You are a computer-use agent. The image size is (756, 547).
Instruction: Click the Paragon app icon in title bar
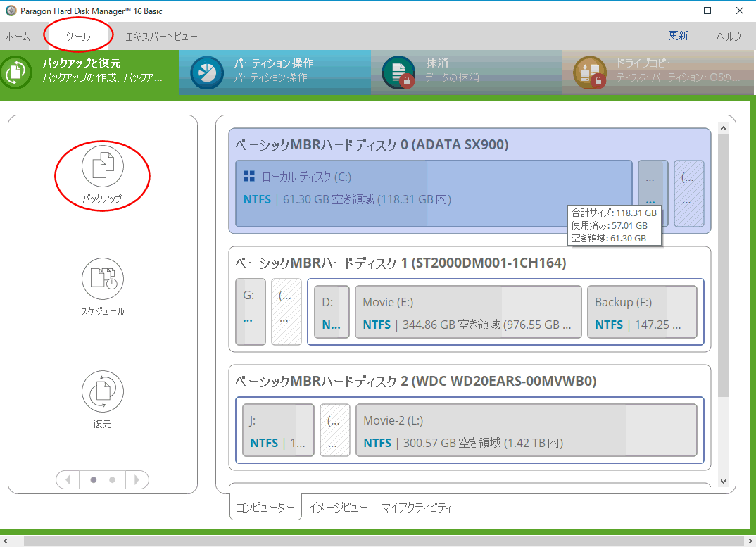tap(11, 11)
